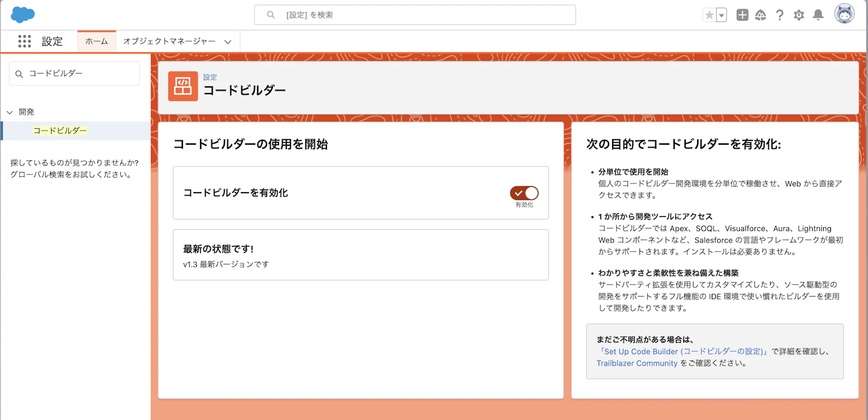The width and height of the screenshot is (868, 420).
Task: Click the Code Builder page header icon
Action: coord(183,86)
